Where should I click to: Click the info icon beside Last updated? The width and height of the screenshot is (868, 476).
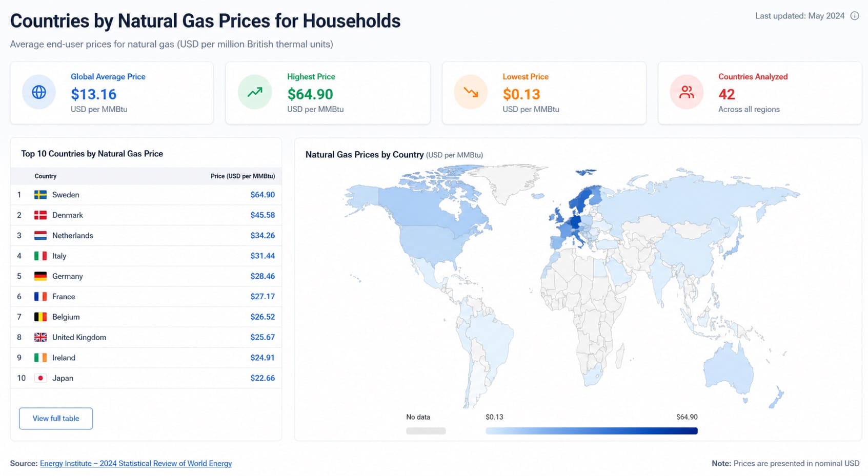point(855,16)
